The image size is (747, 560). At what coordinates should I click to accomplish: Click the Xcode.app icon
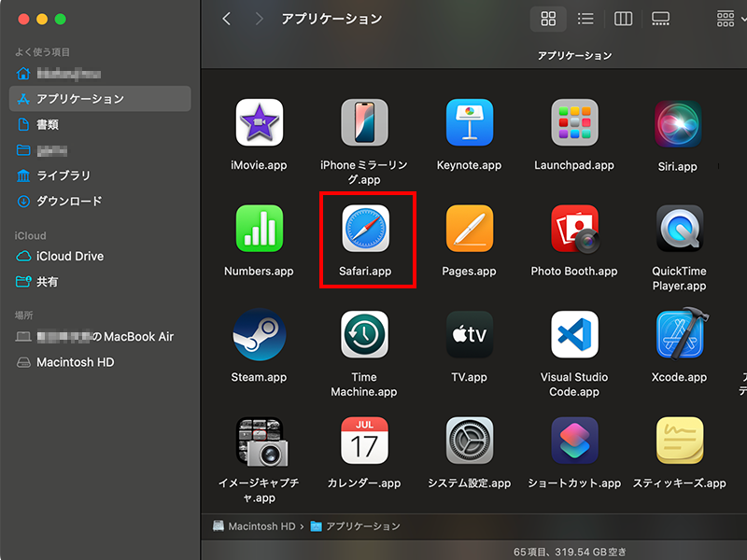[x=682, y=333]
